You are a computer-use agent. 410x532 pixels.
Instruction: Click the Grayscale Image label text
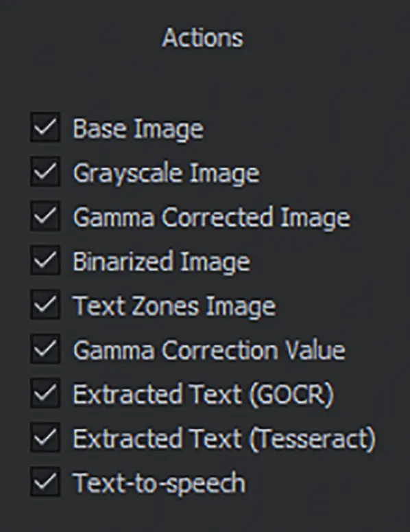tap(167, 174)
